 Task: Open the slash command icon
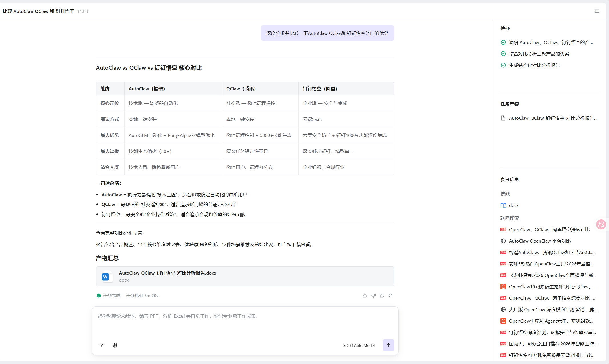[x=102, y=345]
